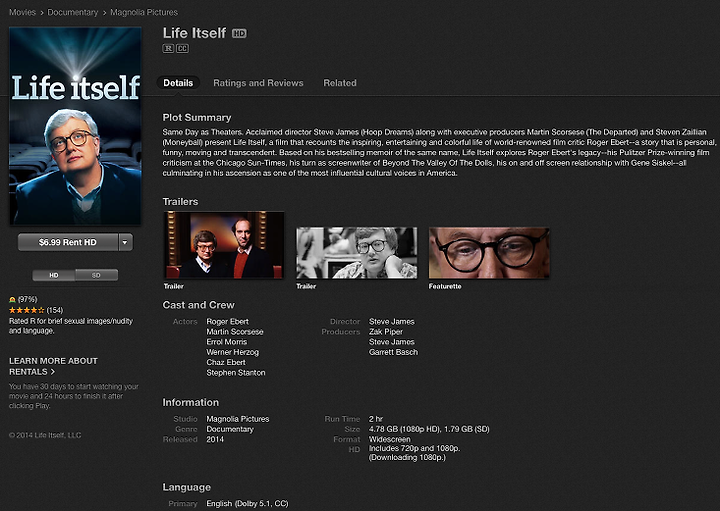
Task: Click the Tomatometer icon beside 97%
Action: point(12,299)
